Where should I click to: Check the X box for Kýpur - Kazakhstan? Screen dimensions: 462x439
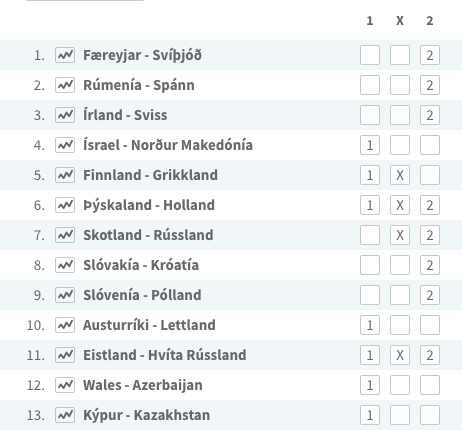[400, 415]
